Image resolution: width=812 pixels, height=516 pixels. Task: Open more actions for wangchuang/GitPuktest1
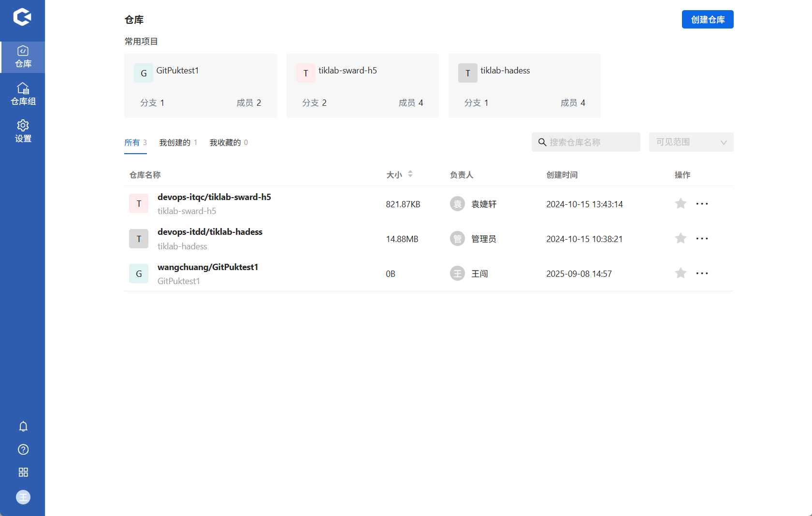pyautogui.click(x=702, y=273)
